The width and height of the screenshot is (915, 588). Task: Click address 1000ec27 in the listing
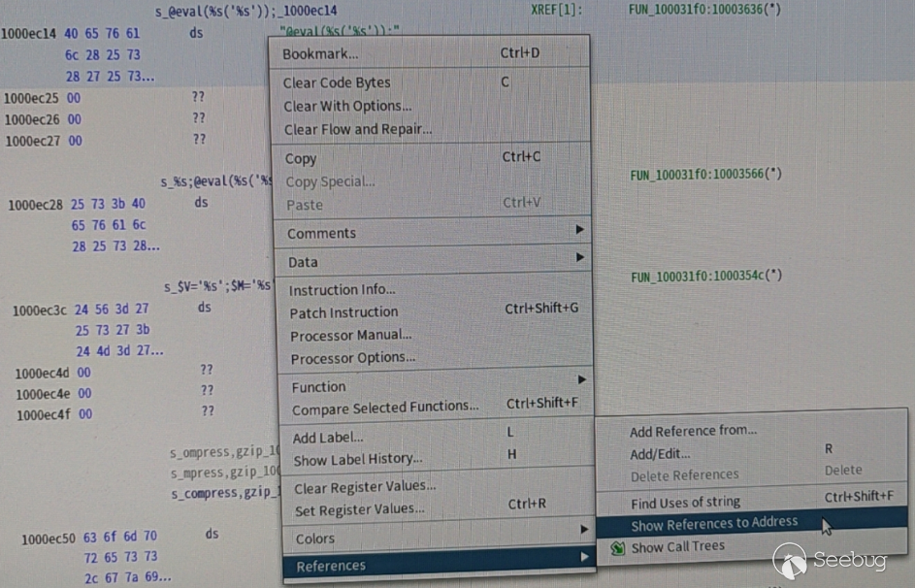[33, 141]
